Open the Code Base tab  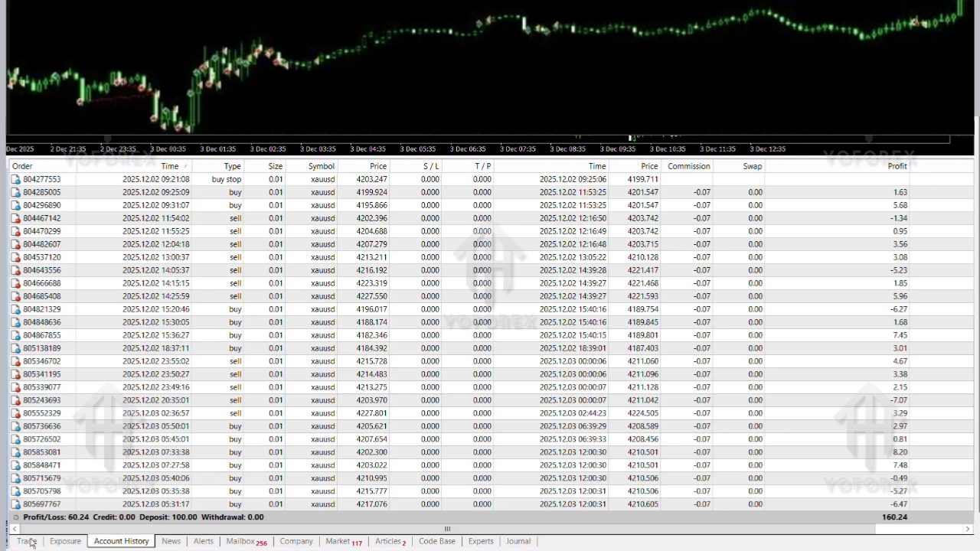[436, 541]
